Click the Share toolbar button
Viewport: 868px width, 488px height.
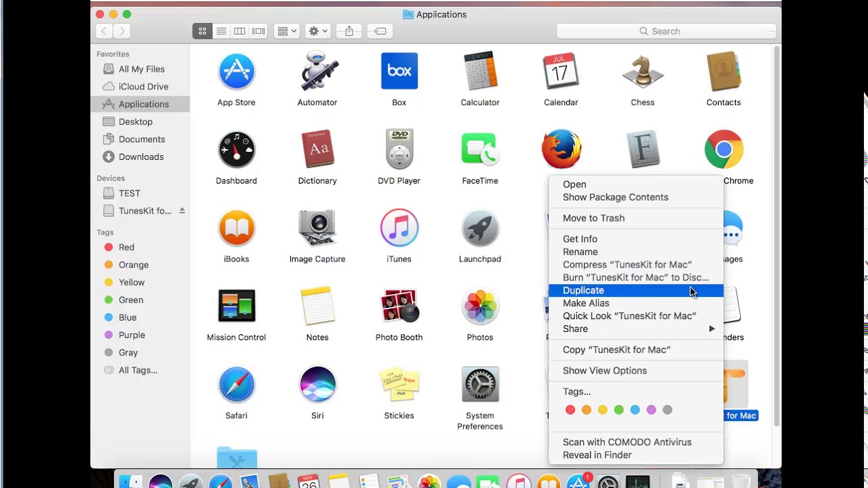tap(349, 31)
